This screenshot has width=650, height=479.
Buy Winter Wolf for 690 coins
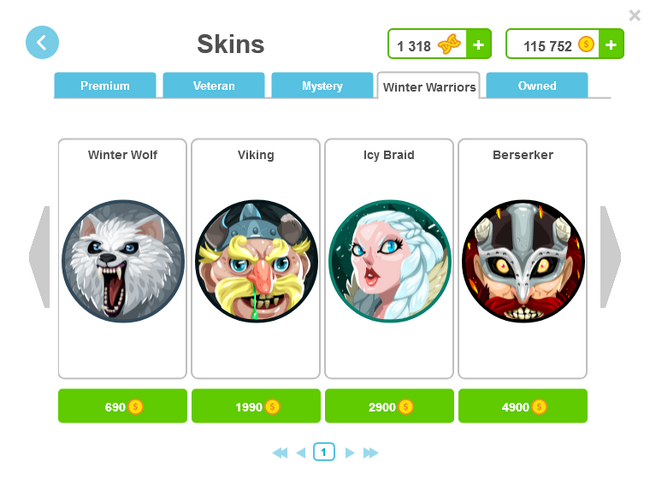click(123, 406)
